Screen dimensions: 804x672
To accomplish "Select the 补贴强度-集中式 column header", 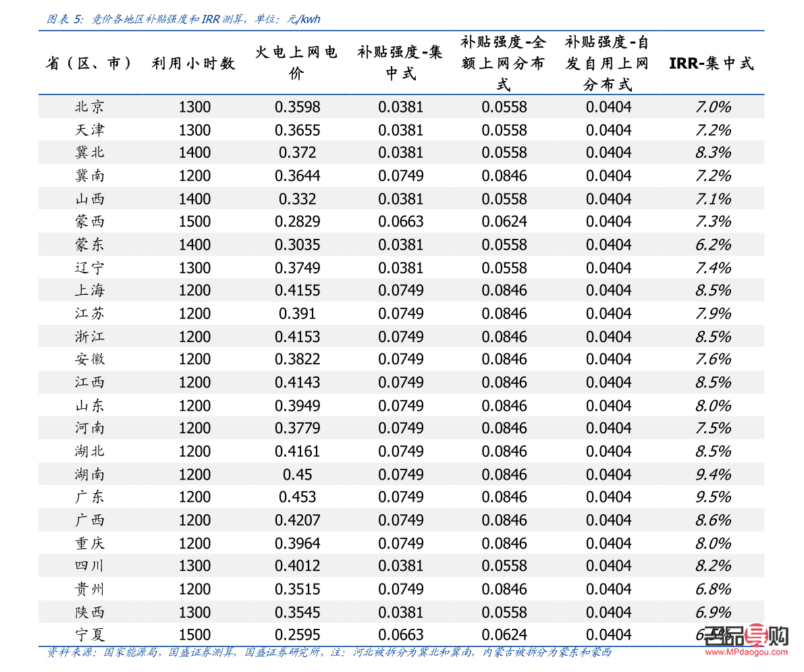I will [x=400, y=63].
